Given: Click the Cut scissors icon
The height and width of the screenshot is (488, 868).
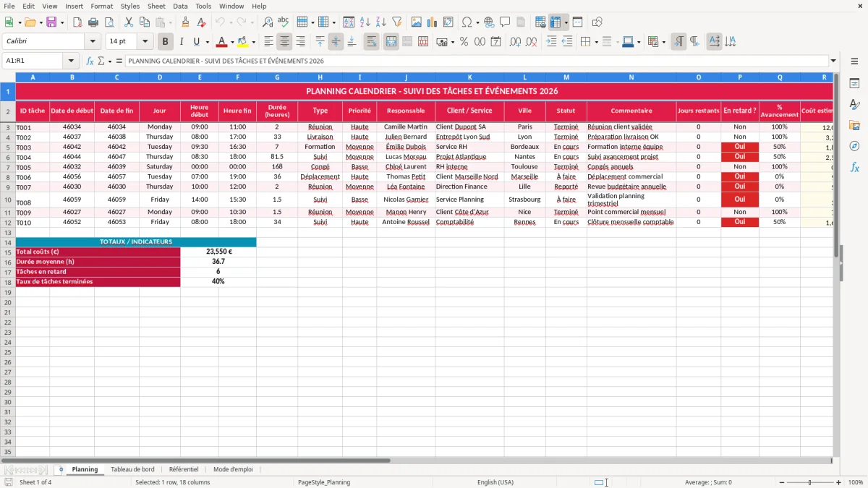Looking at the screenshot, I should point(128,22).
